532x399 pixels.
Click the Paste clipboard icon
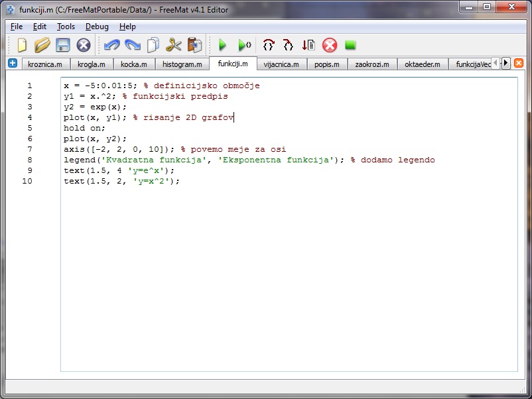click(x=194, y=45)
